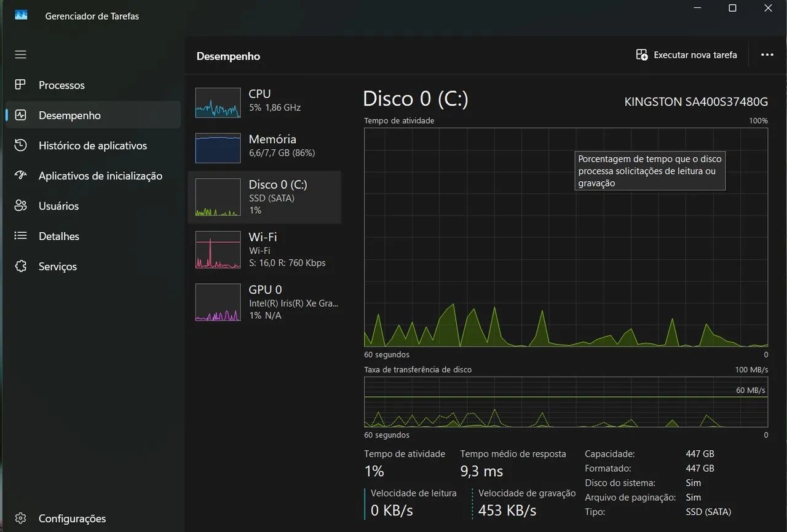Click the Detalhes list icon
Image resolution: width=787 pixels, height=532 pixels.
pos(20,236)
